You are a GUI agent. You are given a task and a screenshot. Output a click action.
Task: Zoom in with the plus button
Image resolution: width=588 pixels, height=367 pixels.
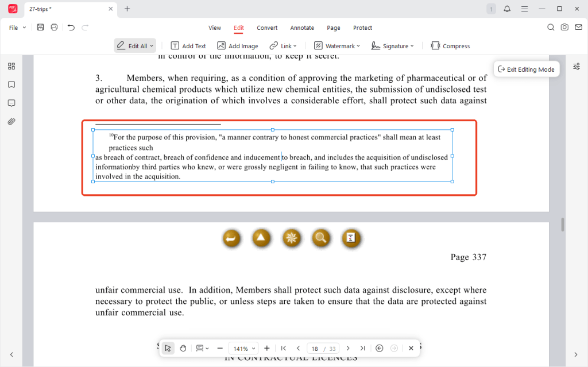coord(266,348)
